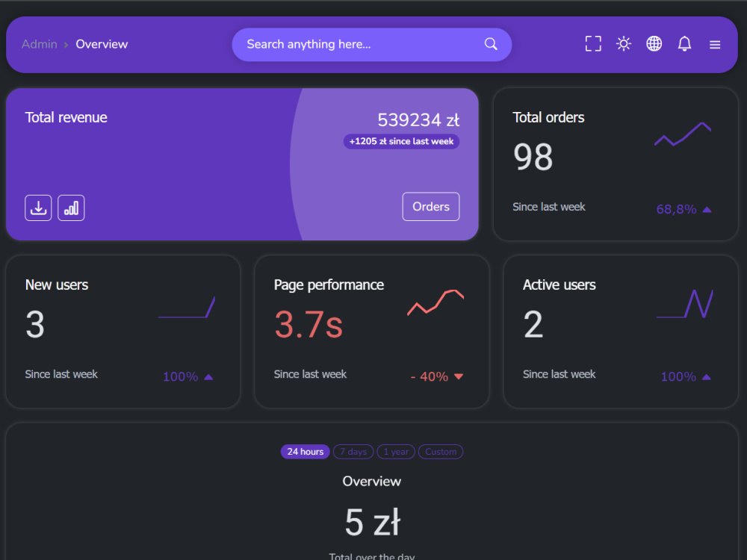Select the 1 year tab
Image resolution: width=747 pixels, height=560 pixels.
pyautogui.click(x=396, y=452)
